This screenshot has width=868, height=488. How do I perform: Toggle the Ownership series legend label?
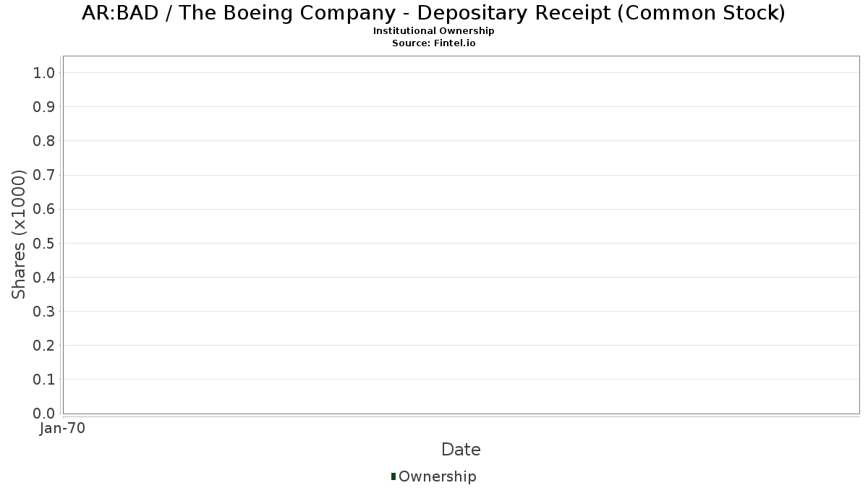point(437,476)
